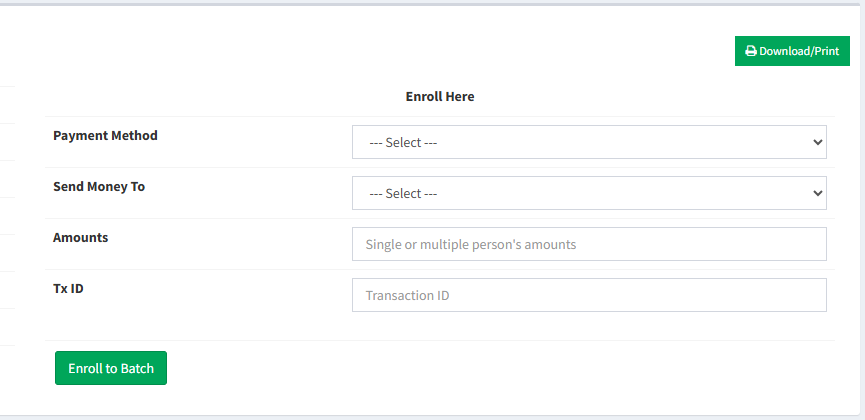
Task: Open the Payment Method dropdown
Action: pos(588,142)
